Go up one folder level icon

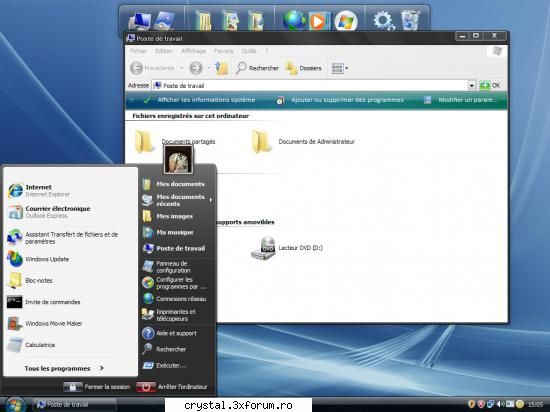[221, 68]
